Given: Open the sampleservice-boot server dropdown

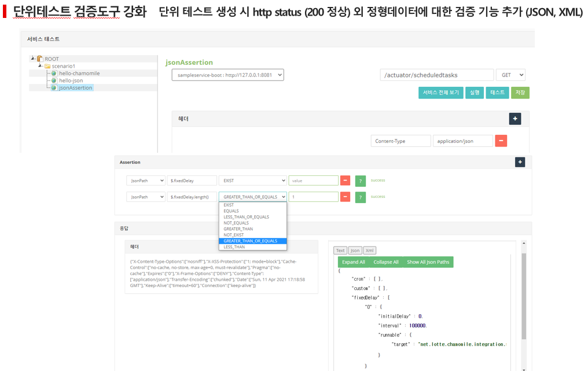Looking at the screenshot, I should click(227, 75).
